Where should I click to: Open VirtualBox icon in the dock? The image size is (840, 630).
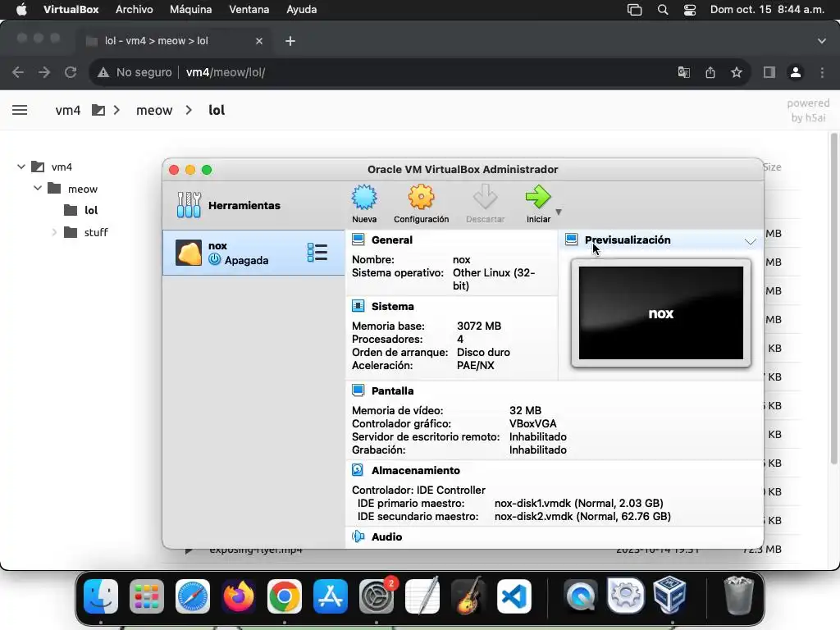click(x=670, y=595)
